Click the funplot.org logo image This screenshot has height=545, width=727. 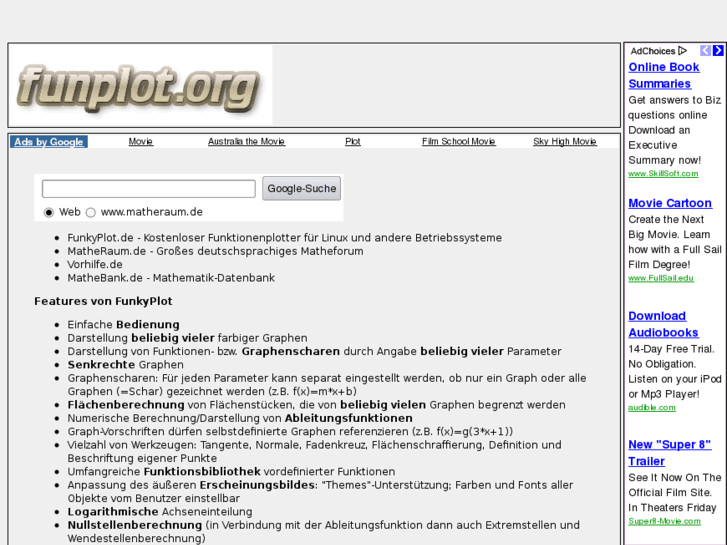point(140,85)
